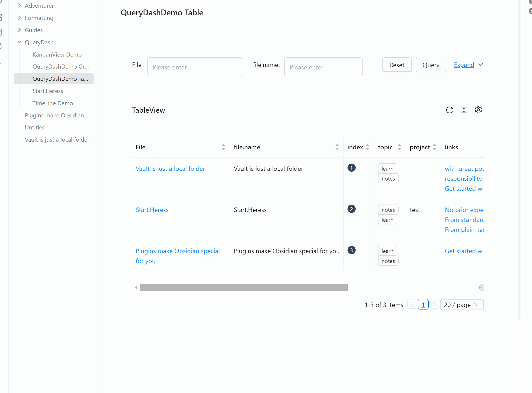532x393 pixels.
Task: Click the Reset button
Action: click(x=397, y=65)
